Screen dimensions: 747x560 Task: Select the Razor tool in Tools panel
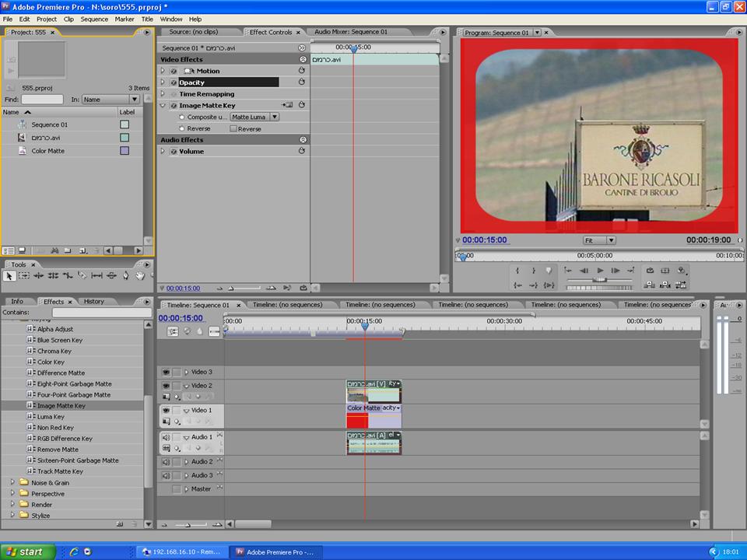coord(82,275)
